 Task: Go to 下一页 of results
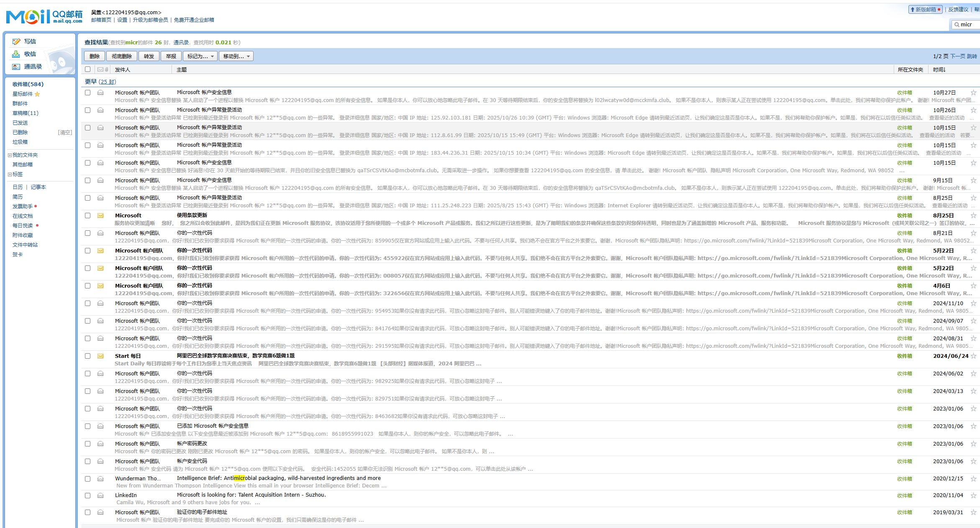pos(957,56)
